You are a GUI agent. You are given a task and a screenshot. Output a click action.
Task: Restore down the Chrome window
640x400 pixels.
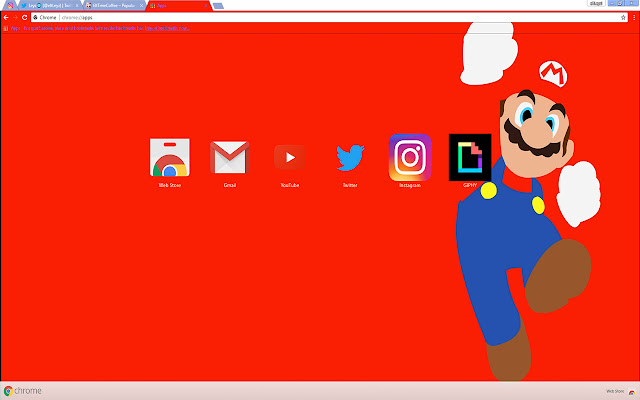[620, 3]
